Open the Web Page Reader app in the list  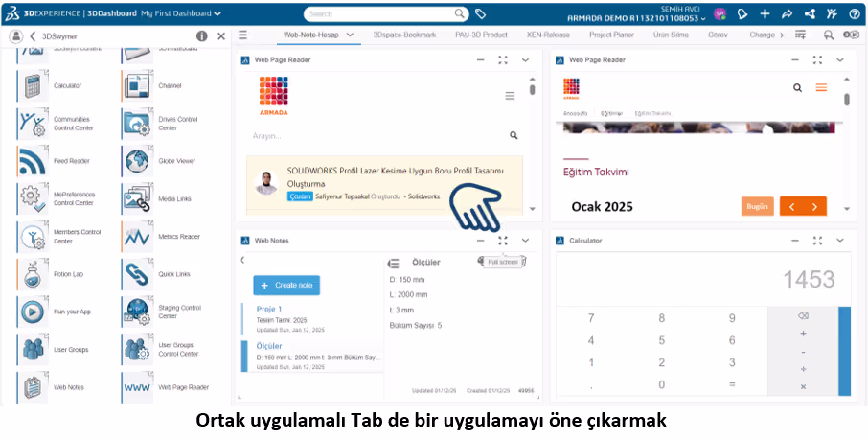(137, 387)
